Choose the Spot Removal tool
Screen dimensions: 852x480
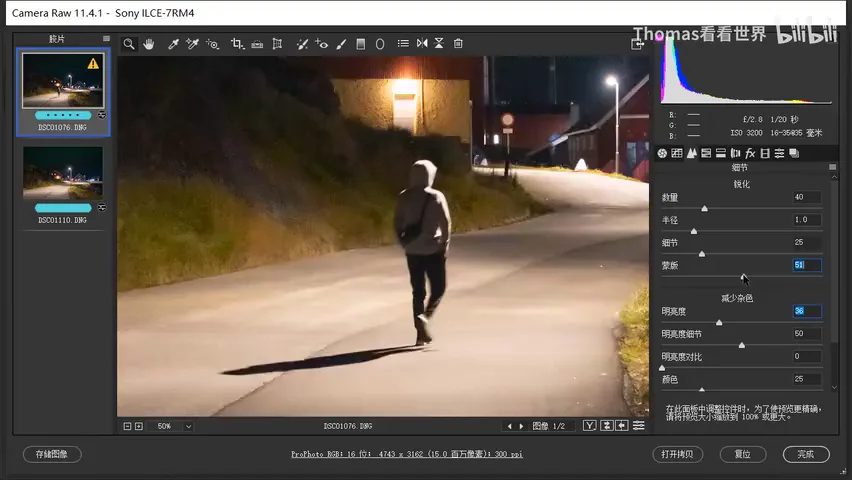(x=302, y=44)
